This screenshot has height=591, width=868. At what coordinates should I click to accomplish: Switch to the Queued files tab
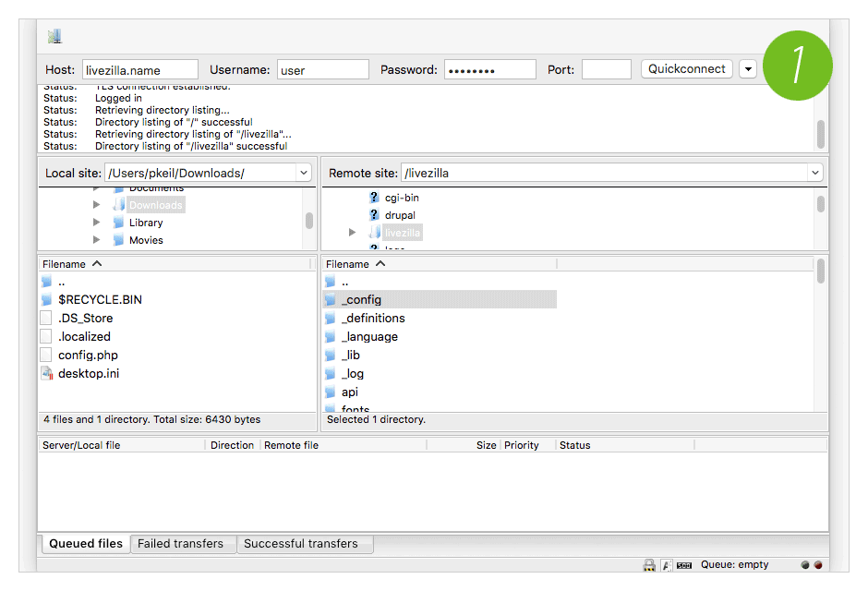tap(86, 543)
